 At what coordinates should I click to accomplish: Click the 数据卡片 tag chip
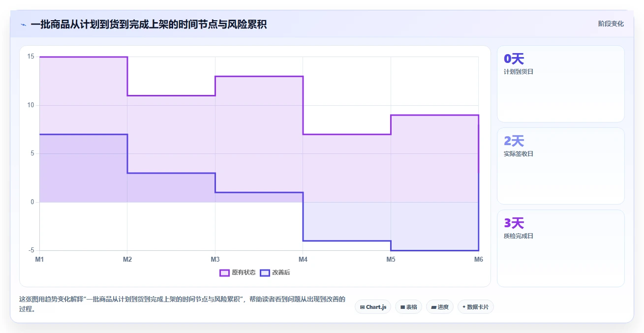point(475,307)
